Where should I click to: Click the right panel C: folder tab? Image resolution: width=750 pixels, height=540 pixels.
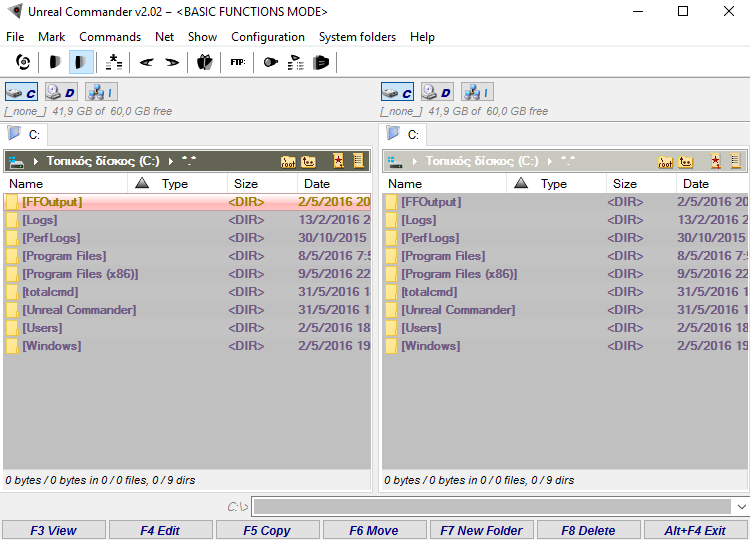click(x=404, y=134)
